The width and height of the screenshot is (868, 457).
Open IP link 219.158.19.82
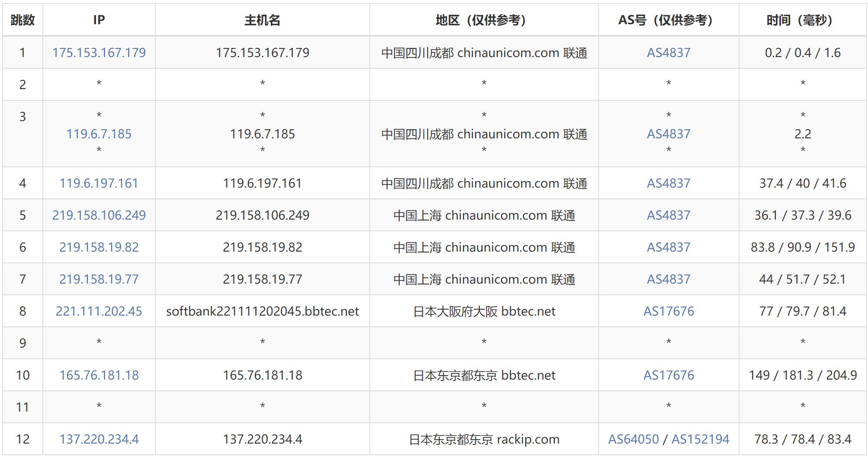[x=99, y=247]
